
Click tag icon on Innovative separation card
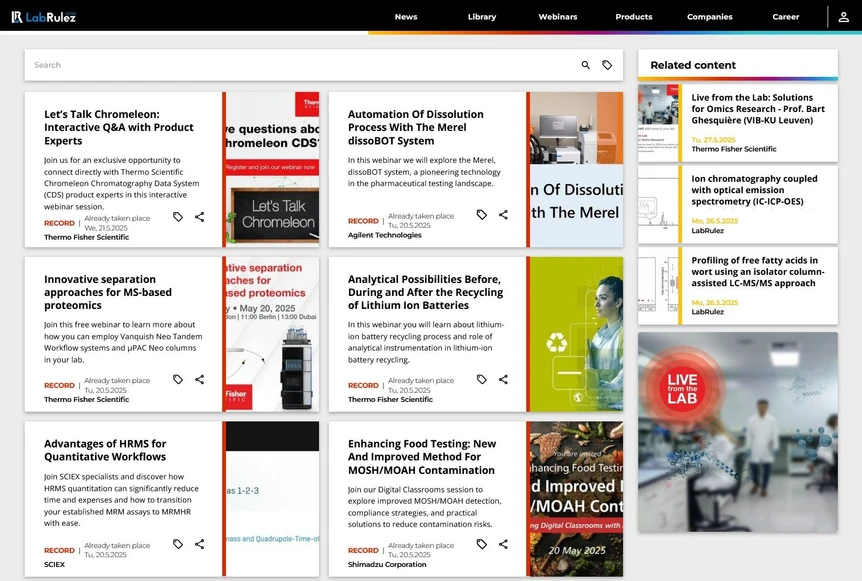(x=178, y=380)
